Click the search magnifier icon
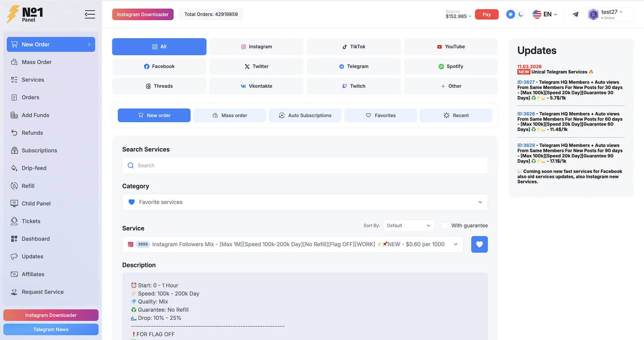Image resolution: width=644 pixels, height=340 pixels. pyautogui.click(x=131, y=165)
